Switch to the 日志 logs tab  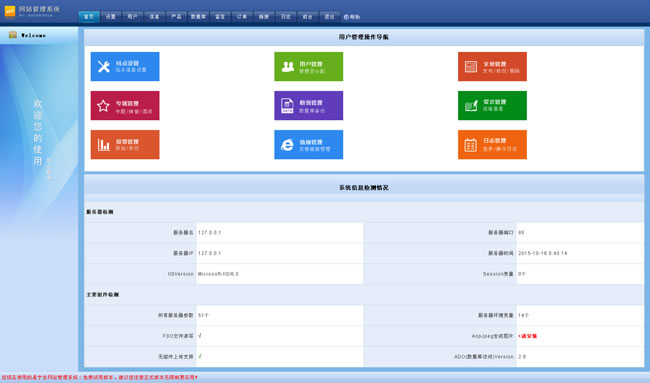click(x=286, y=17)
